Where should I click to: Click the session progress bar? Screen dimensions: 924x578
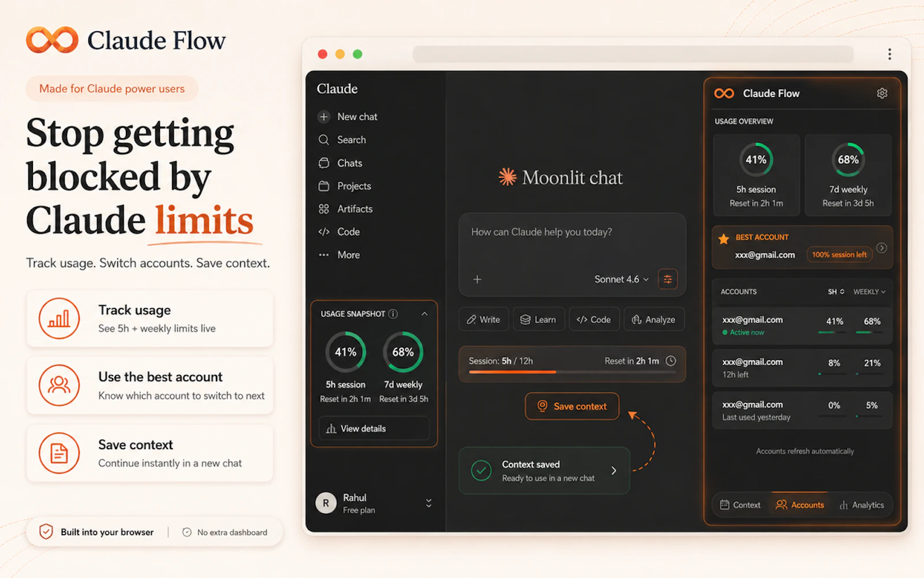click(x=572, y=372)
